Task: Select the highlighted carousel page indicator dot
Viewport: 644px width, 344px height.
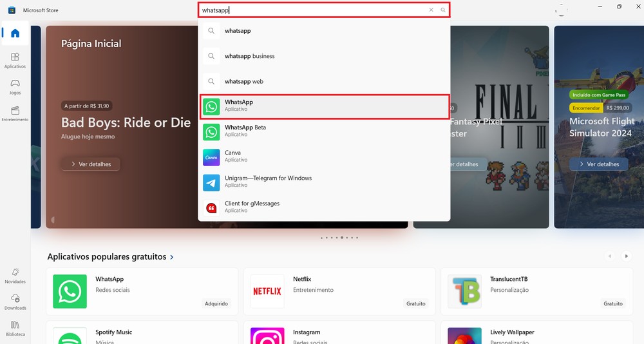Action: 342,238
